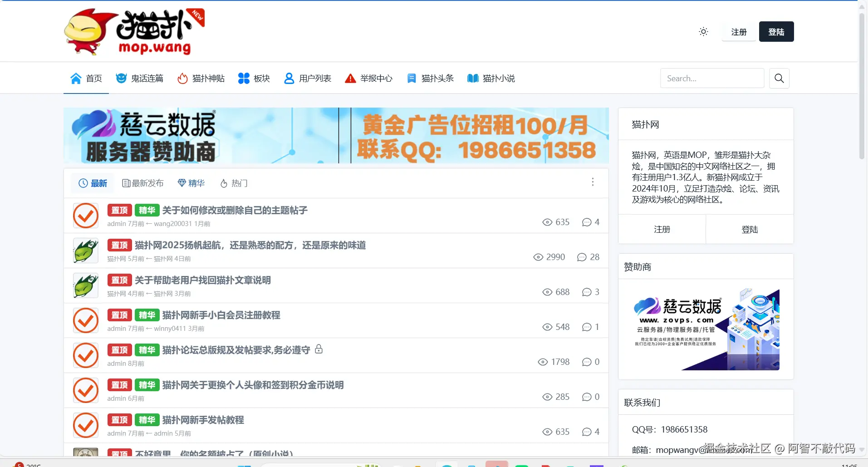The width and height of the screenshot is (868, 467).
Task: Switch to the 热门 tab
Action: click(234, 183)
